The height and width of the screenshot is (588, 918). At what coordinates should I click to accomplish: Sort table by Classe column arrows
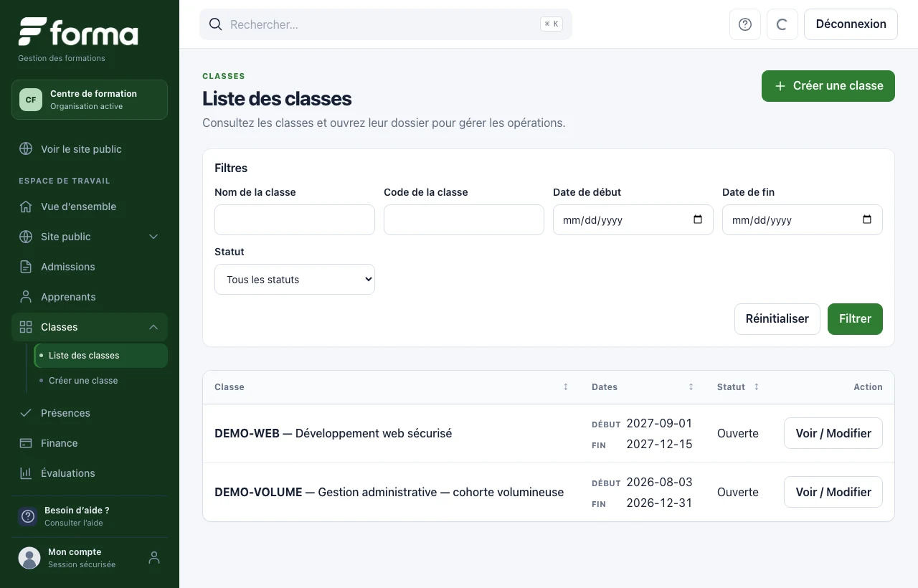point(566,387)
